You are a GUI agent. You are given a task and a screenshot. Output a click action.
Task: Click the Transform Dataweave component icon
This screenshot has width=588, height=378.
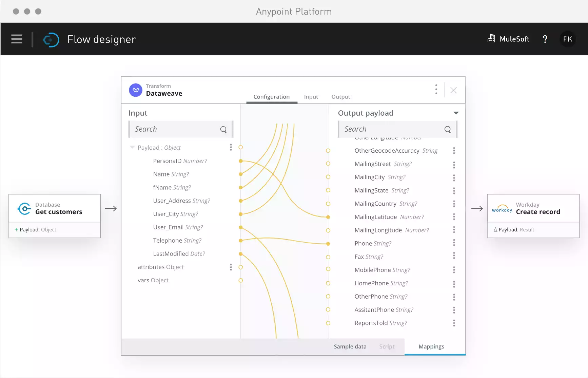coord(135,90)
